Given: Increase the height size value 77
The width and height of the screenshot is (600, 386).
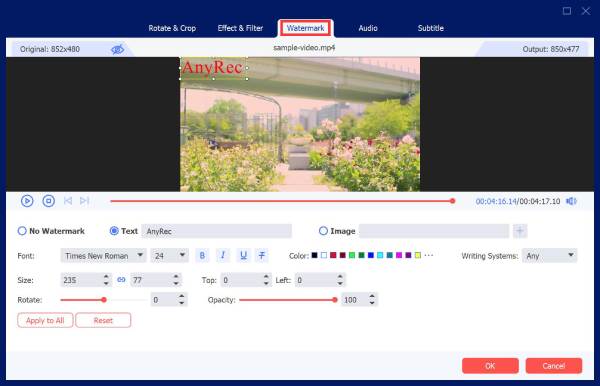Looking at the screenshot, I should 176,277.
